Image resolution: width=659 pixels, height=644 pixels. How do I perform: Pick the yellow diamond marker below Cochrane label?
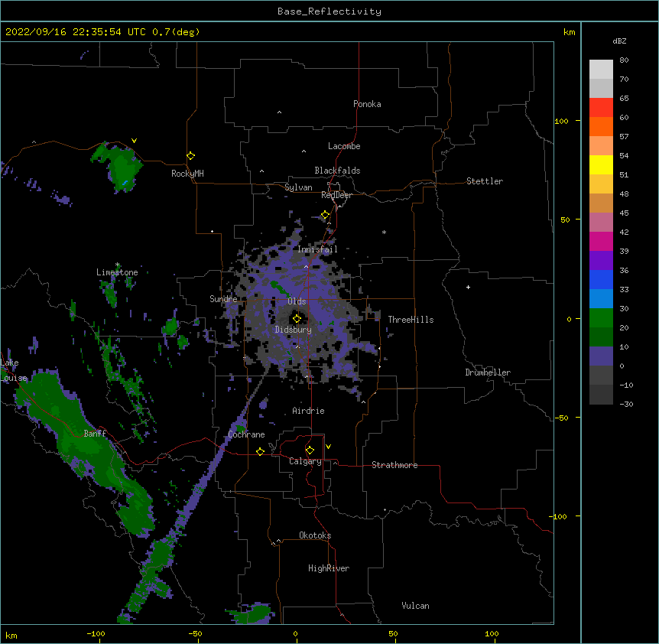(x=260, y=451)
